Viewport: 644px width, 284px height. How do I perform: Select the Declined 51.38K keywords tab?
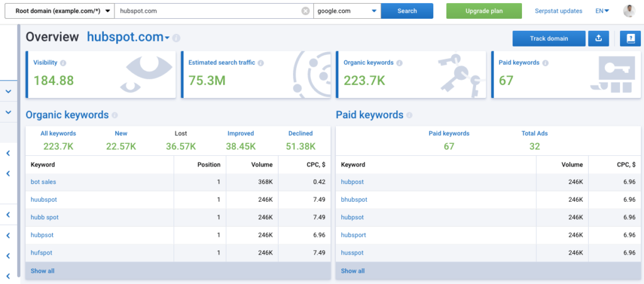point(300,140)
